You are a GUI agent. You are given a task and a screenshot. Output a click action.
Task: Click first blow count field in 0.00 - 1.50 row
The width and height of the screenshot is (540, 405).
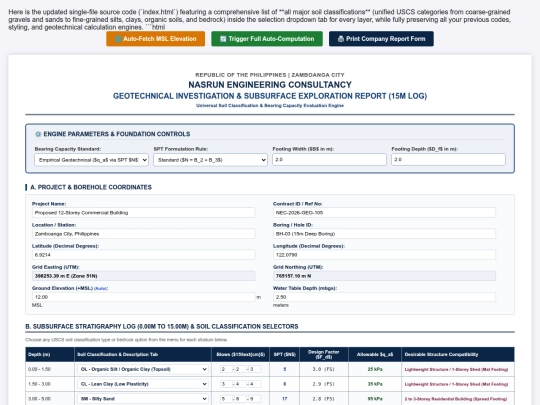click(x=227, y=369)
